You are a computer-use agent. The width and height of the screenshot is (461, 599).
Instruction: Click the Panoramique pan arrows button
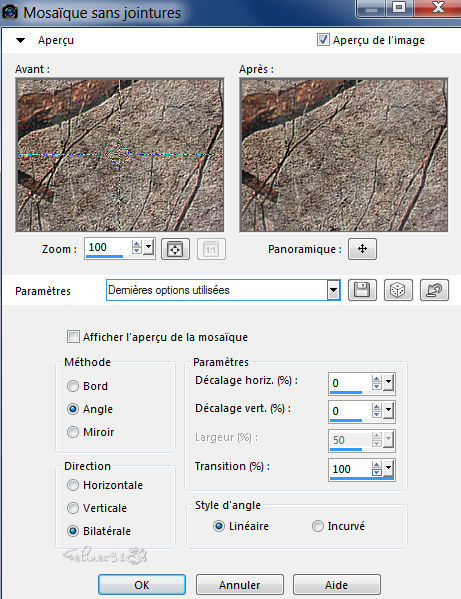(362, 249)
